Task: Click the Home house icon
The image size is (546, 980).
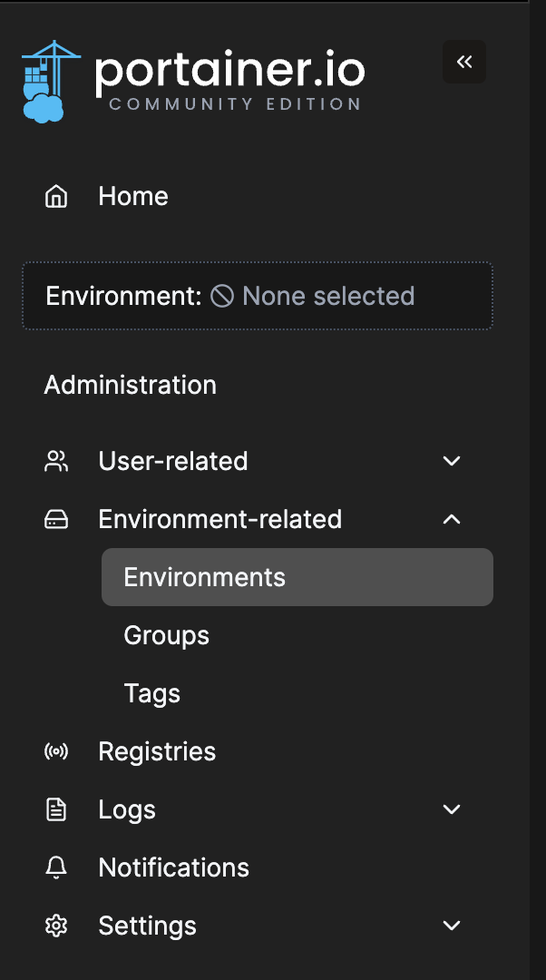Action: pyautogui.click(x=56, y=196)
